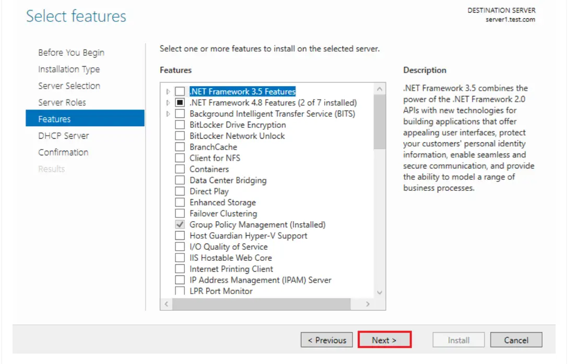
Task: Click the Next button
Action: click(x=384, y=340)
